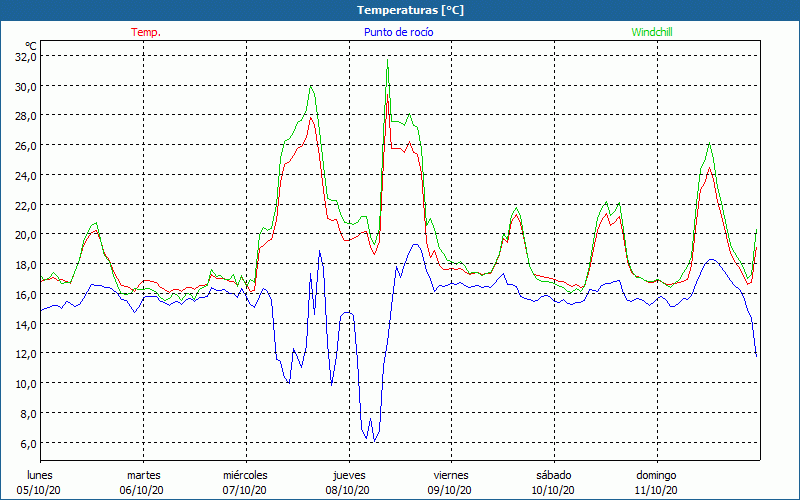Click the date 08/10/20
This screenshot has height=500, width=800.
[x=347, y=490]
